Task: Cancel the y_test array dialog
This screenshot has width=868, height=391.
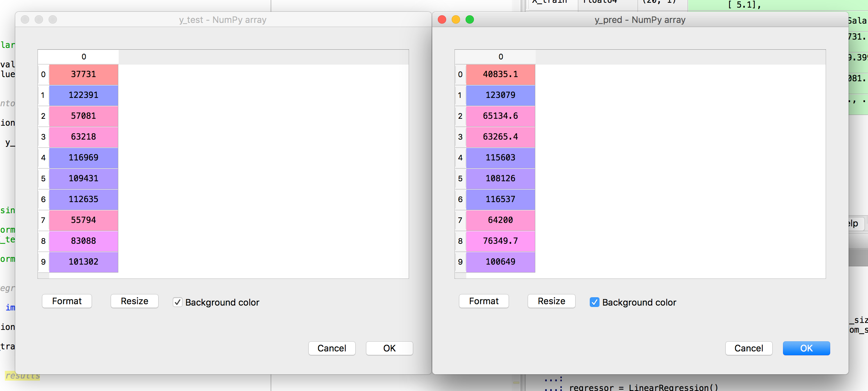Action: coord(332,348)
